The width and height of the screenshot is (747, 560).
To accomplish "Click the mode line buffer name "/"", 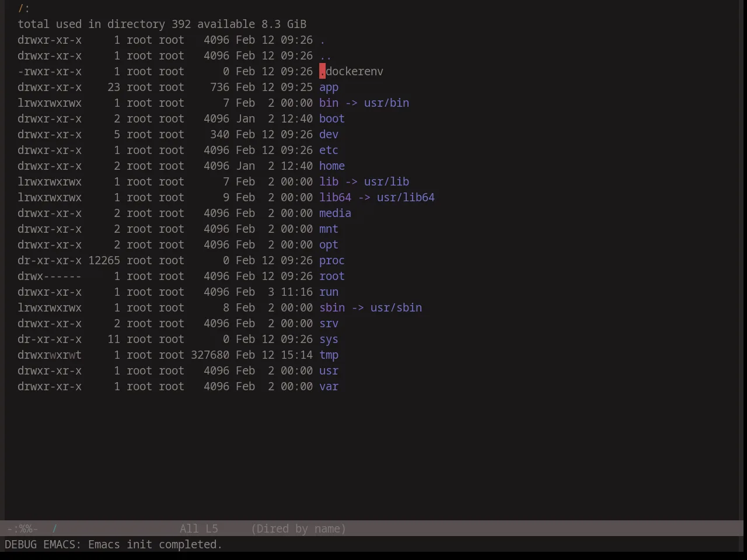I will pyautogui.click(x=54, y=528).
